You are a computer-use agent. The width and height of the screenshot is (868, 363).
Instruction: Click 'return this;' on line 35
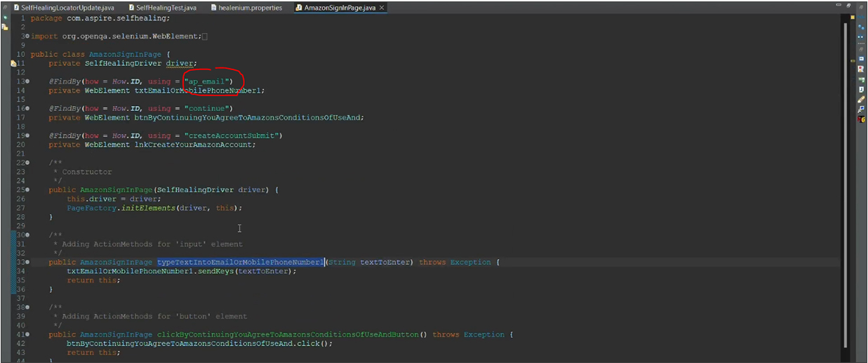[x=94, y=280]
